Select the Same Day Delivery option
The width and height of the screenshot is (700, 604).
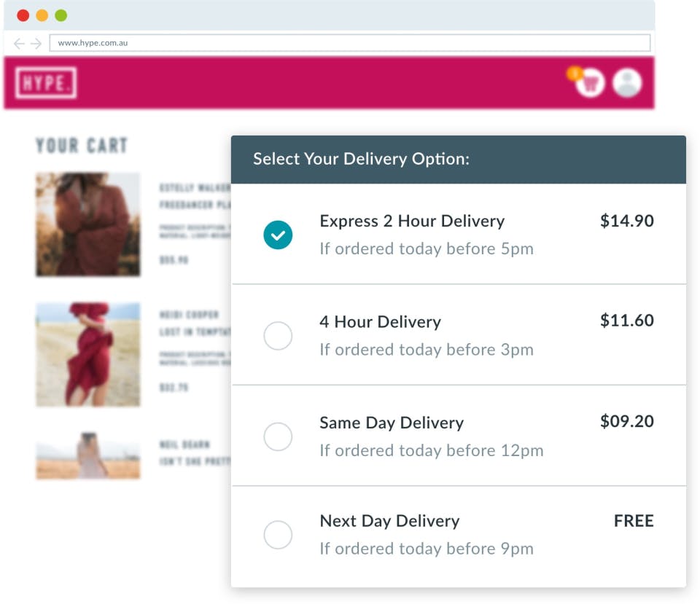pyautogui.click(x=278, y=436)
